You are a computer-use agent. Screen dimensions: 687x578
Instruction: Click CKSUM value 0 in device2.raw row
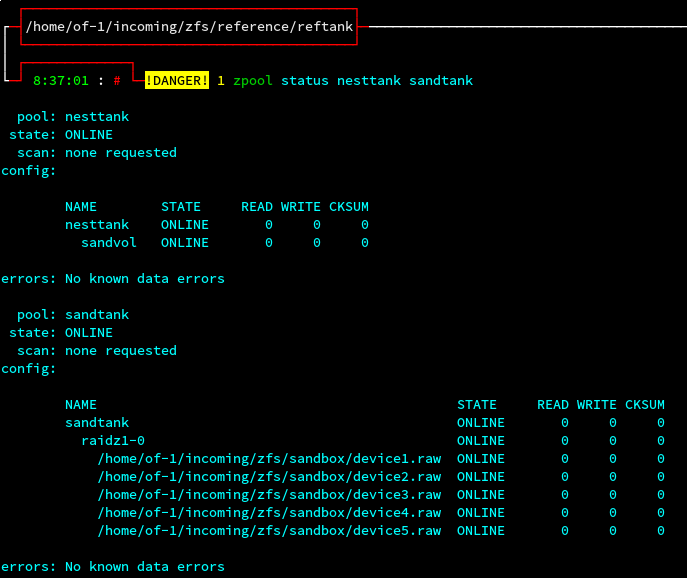tap(661, 477)
